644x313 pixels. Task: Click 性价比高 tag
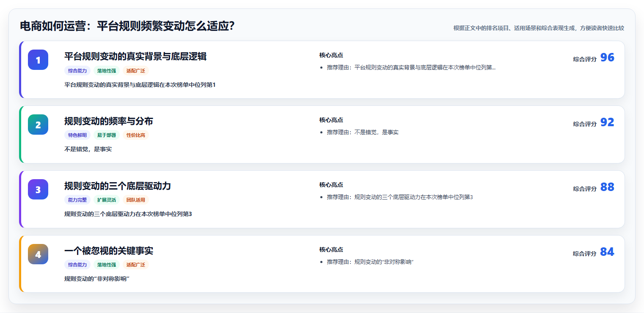coord(136,135)
